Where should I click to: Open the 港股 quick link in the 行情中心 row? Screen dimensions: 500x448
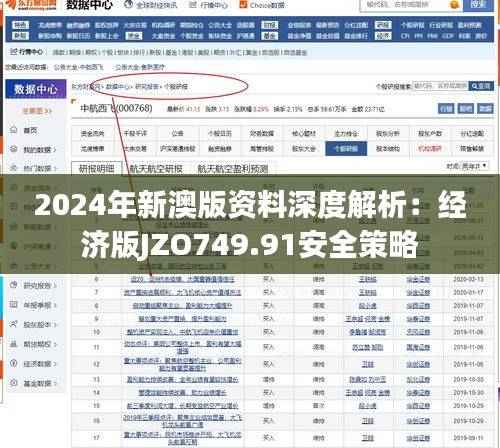(188, 52)
